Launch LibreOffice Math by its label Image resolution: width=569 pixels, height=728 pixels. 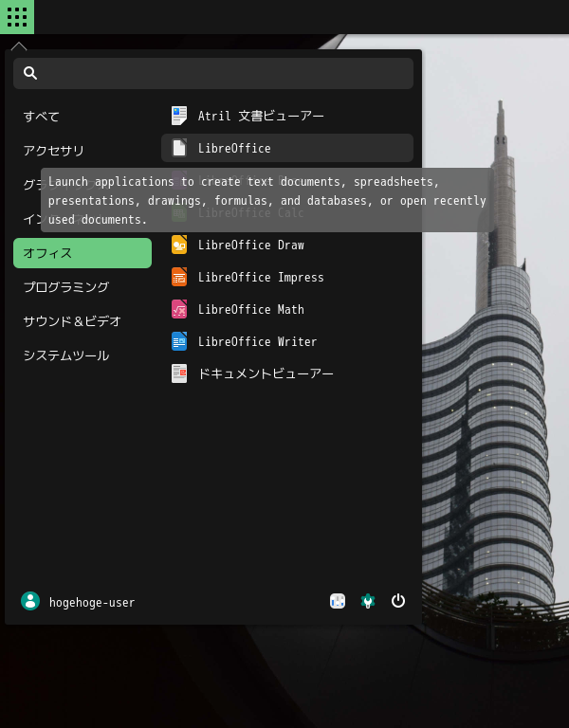250,310
